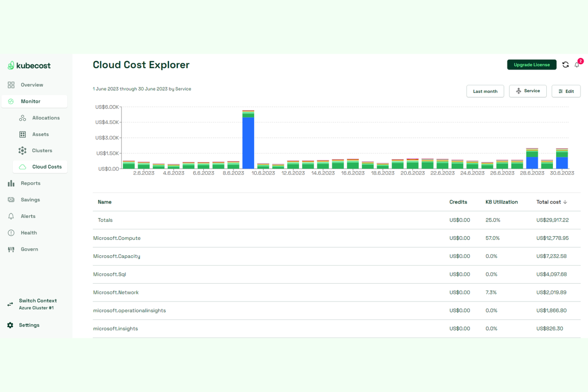The height and width of the screenshot is (392, 588).
Task: Click the Upgrade License button
Action: coord(532,64)
